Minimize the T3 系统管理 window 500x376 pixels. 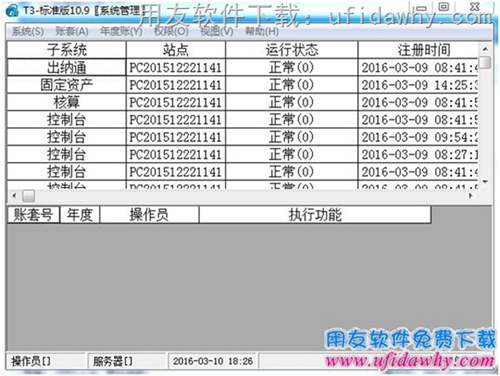[422, 7]
